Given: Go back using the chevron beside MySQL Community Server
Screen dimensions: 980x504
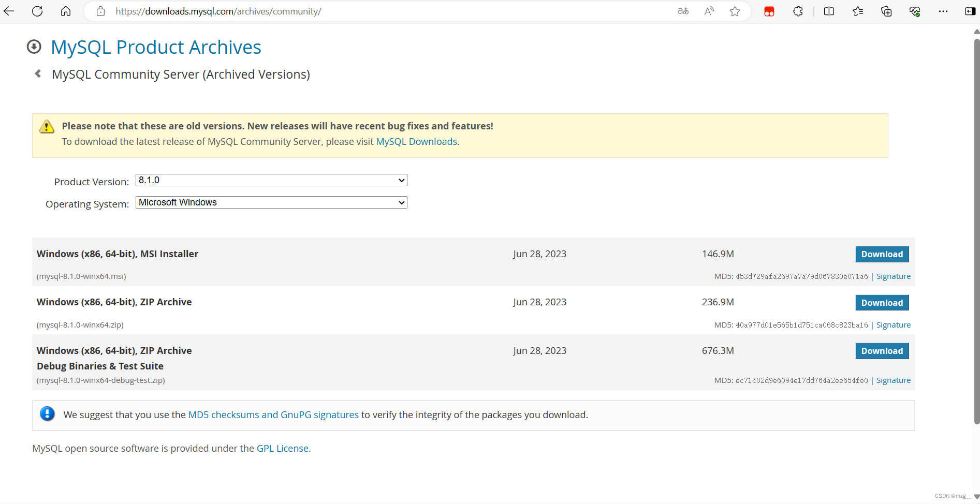Looking at the screenshot, I should click(38, 74).
